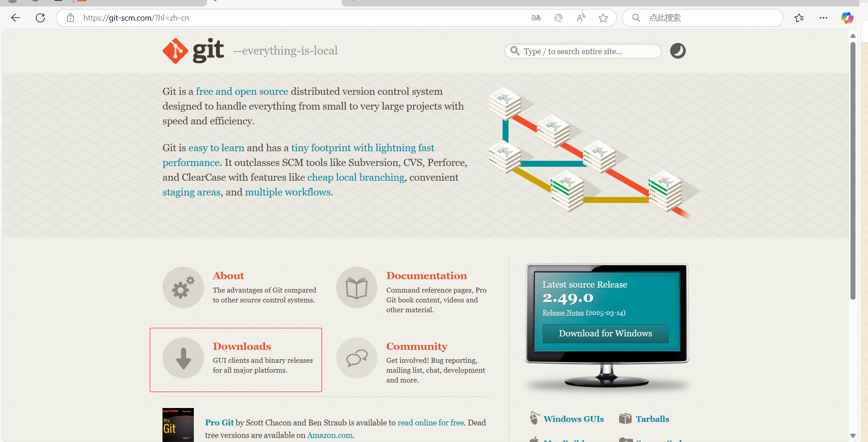Screen dimensions: 868x442
Task: Focus the git site search field
Action: click(x=583, y=51)
